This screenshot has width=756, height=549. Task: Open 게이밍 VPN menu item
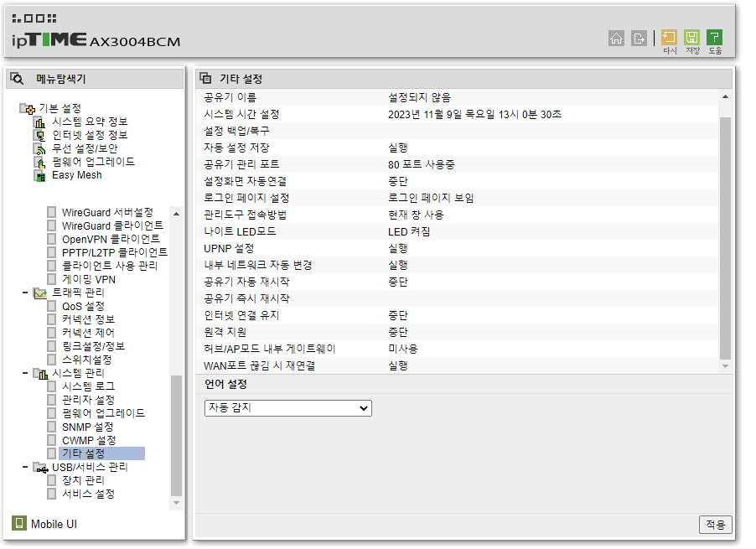click(x=89, y=280)
